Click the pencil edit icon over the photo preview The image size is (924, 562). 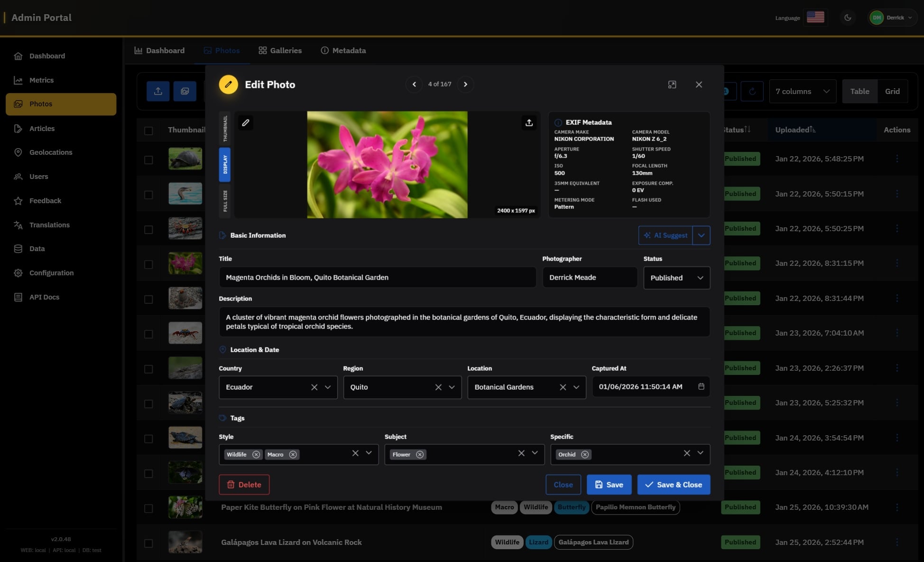tap(246, 122)
